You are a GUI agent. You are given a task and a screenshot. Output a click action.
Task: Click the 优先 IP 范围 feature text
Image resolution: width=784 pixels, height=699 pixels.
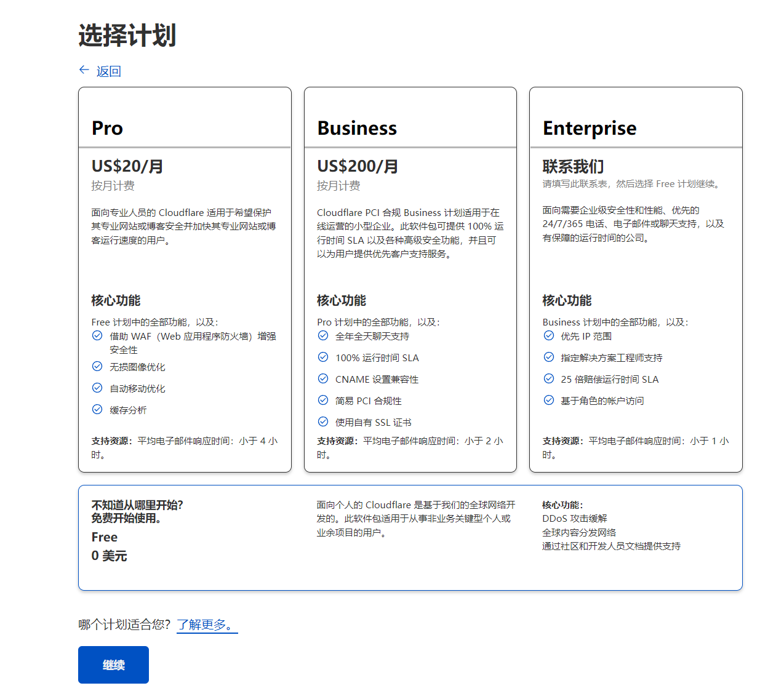coord(586,336)
